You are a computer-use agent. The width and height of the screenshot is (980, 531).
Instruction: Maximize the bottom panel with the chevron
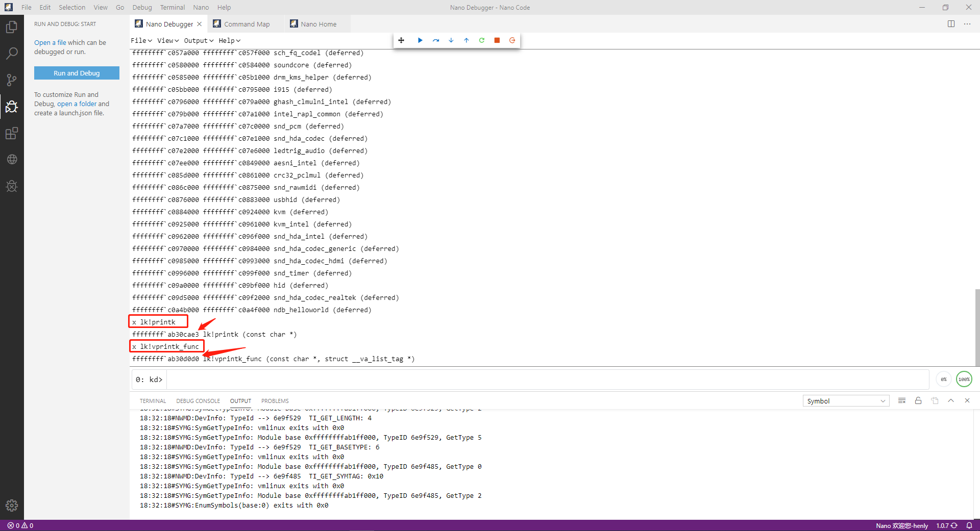click(x=951, y=401)
